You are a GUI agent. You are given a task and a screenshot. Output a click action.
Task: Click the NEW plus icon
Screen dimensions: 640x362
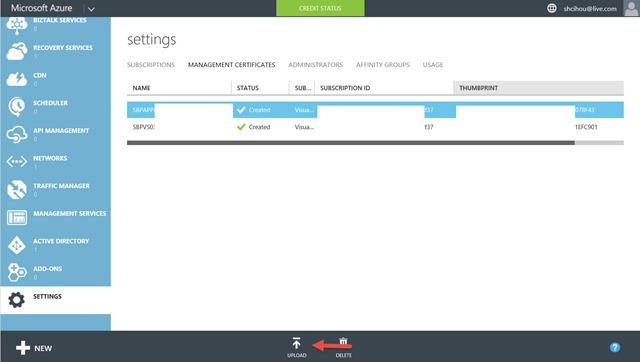tap(23, 348)
